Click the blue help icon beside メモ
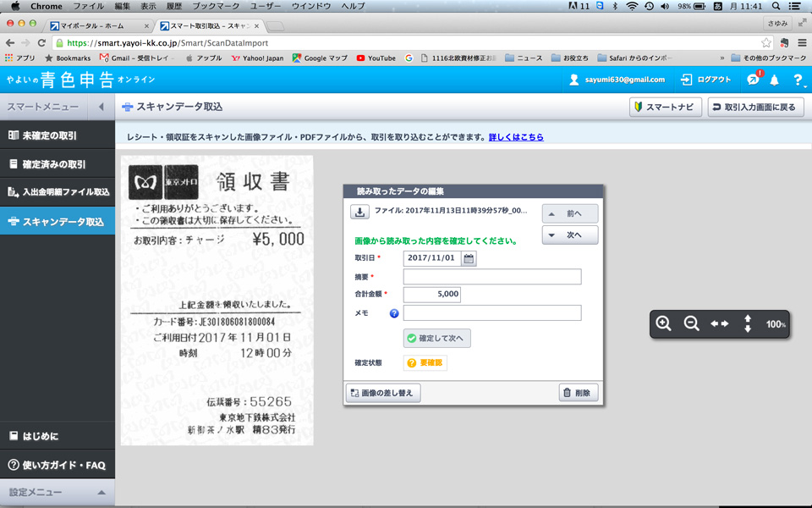Image resolution: width=812 pixels, height=508 pixels. click(x=394, y=313)
